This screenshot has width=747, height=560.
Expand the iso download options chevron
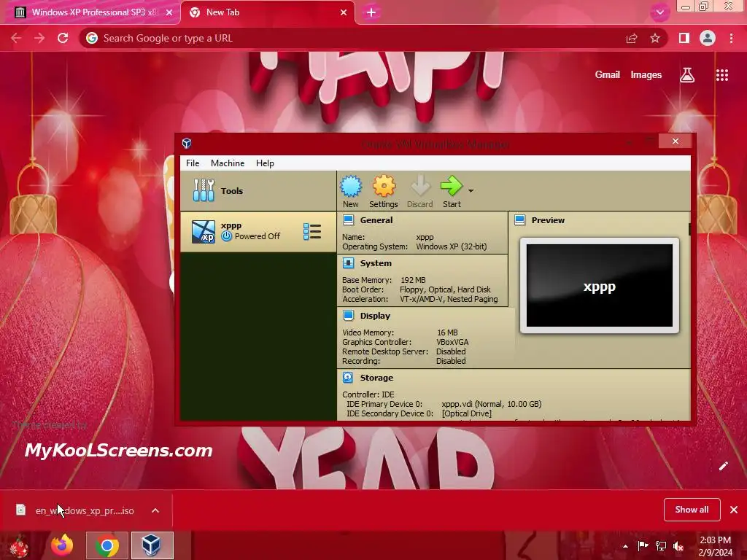tap(155, 510)
